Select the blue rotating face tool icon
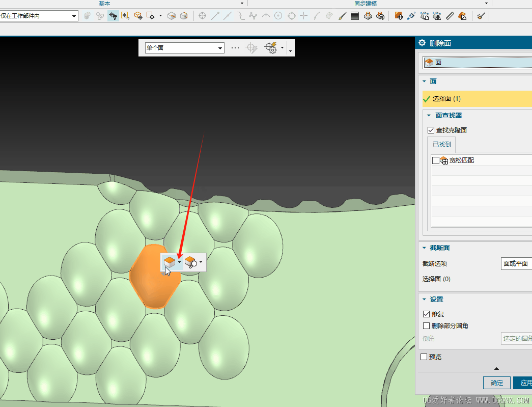 [x=411, y=16]
